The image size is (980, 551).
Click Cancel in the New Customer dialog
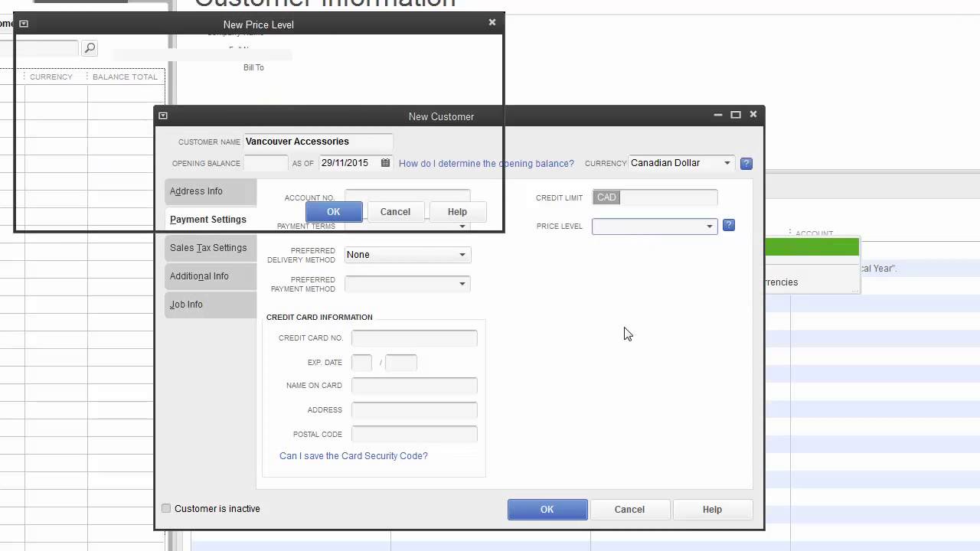[629, 510]
